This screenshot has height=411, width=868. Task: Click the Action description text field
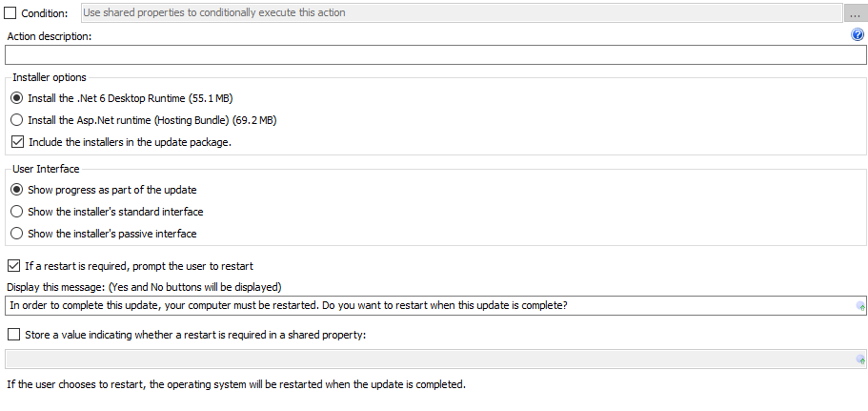(435, 55)
